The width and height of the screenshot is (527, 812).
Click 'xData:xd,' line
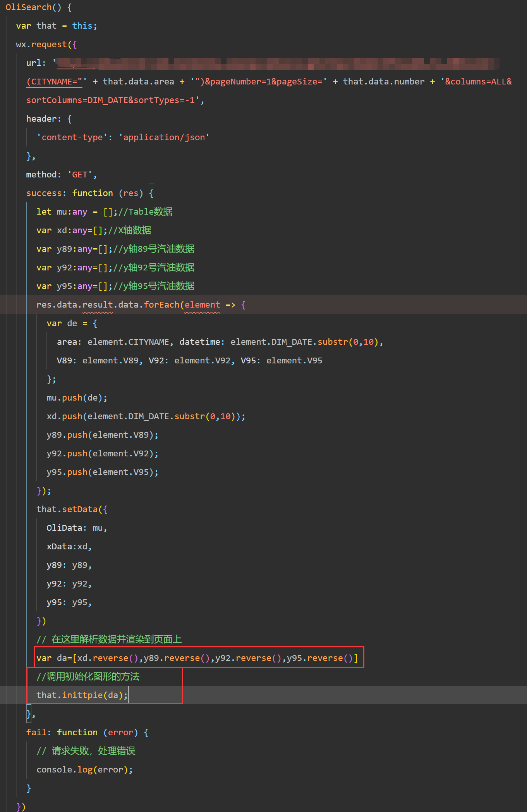coord(69,547)
